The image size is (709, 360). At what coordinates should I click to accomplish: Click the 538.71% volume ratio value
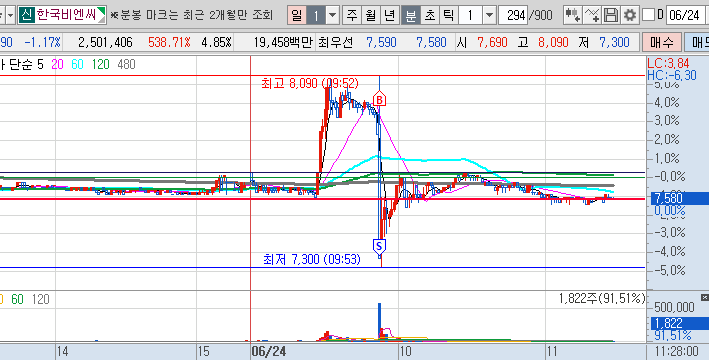[x=169, y=43]
